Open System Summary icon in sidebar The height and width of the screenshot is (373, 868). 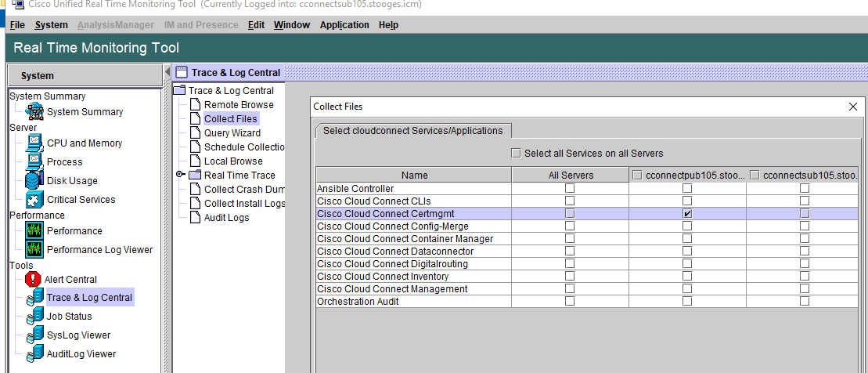[x=34, y=112]
